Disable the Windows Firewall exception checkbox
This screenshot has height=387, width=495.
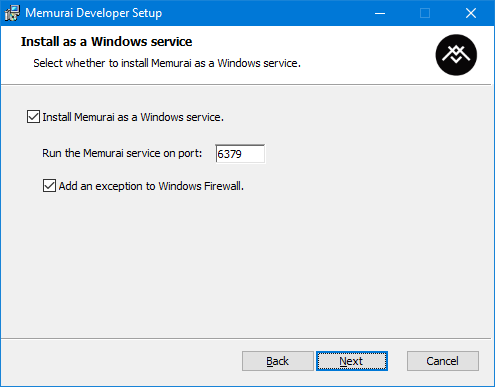click(x=49, y=186)
